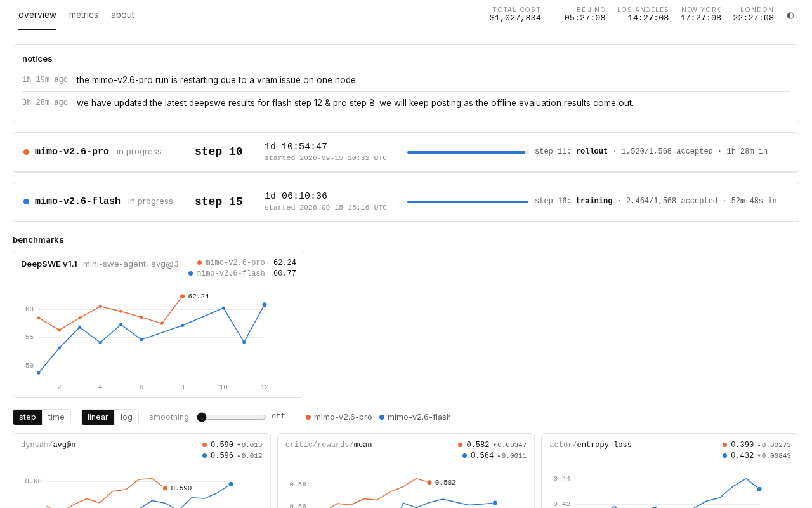Click the 0.582 value in critic/rewards/mean legend
Viewport: 812px width, 508px height.
pos(478,445)
